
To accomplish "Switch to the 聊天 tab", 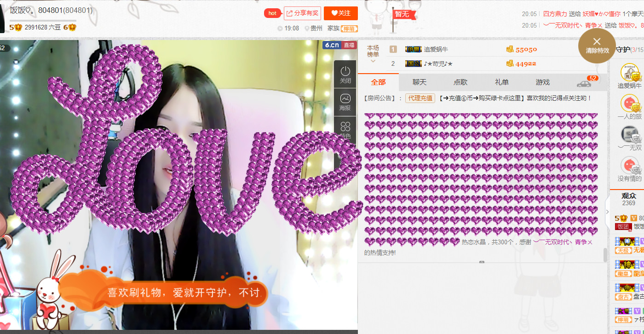I will (x=420, y=82).
